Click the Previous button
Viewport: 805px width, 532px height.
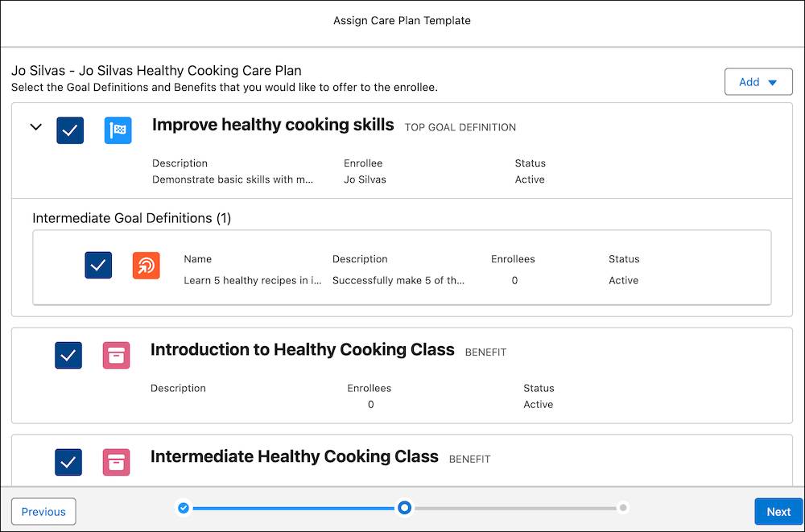tap(43, 511)
